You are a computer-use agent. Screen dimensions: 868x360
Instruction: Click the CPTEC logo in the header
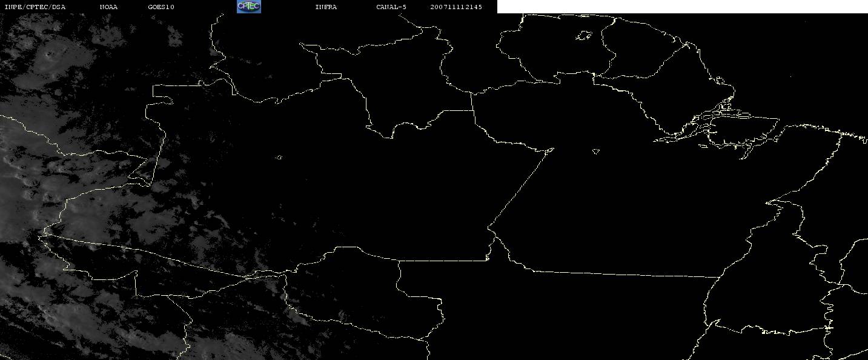point(249,7)
